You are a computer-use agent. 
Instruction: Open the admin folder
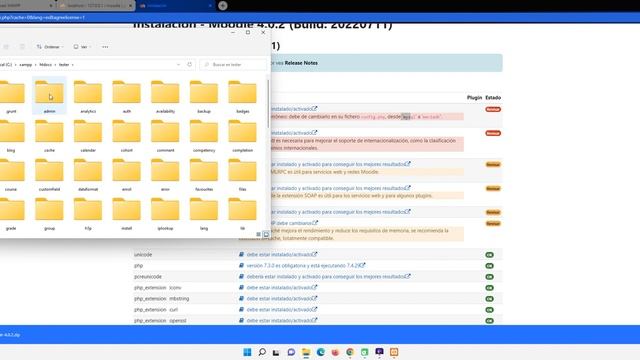click(49, 96)
